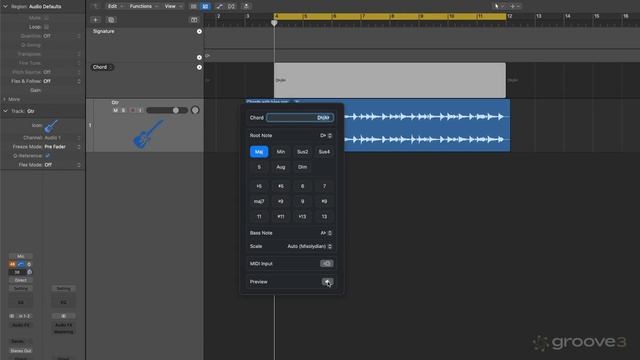Select Min chord quality
The height and width of the screenshot is (360, 640).
tap(281, 152)
